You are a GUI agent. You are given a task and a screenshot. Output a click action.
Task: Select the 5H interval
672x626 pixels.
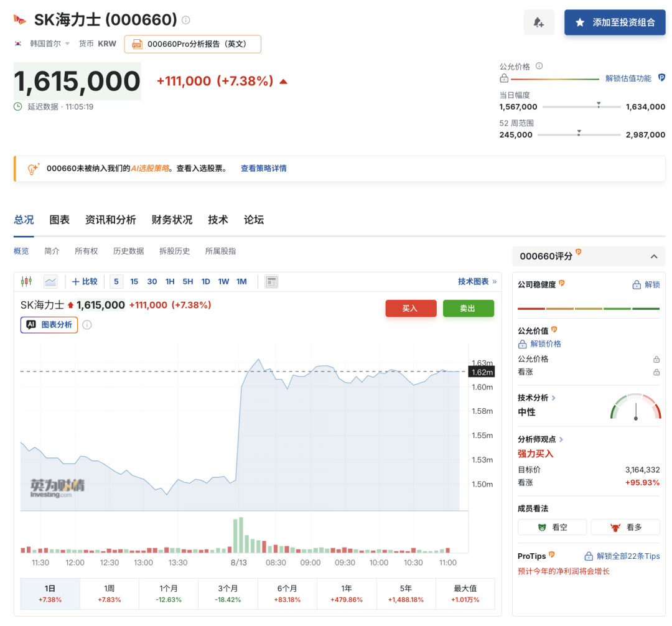188,281
